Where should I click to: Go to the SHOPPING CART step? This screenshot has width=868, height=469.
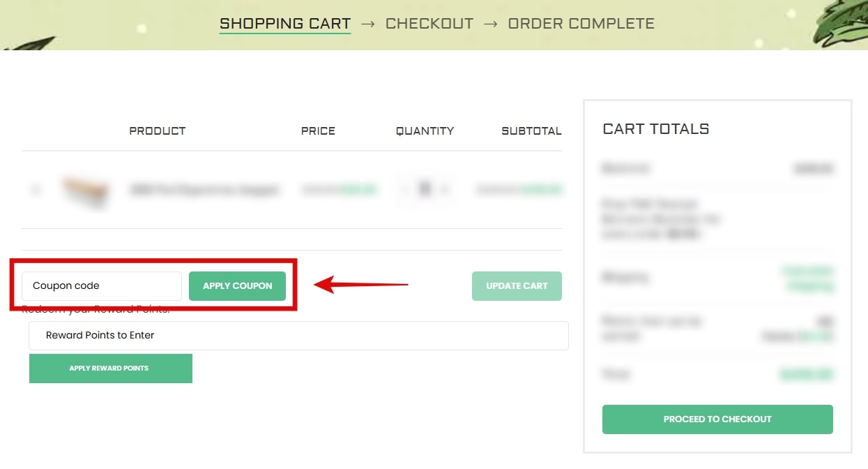pos(285,24)
